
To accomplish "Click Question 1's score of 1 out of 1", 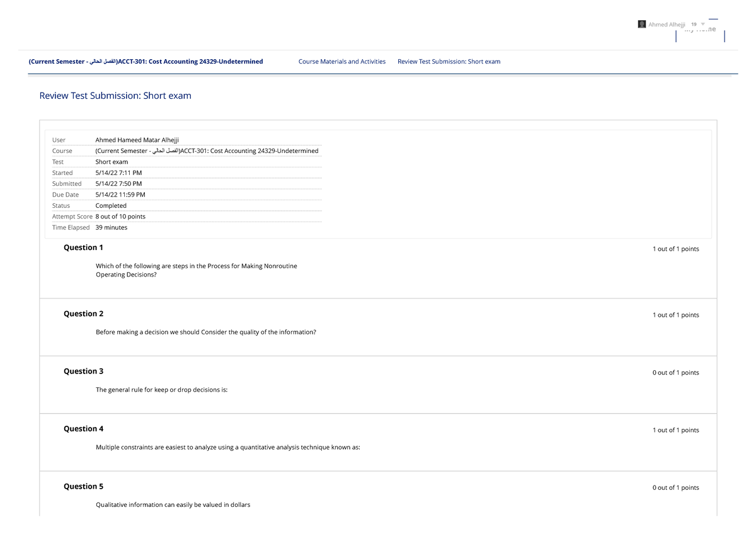I will point(675,249).
